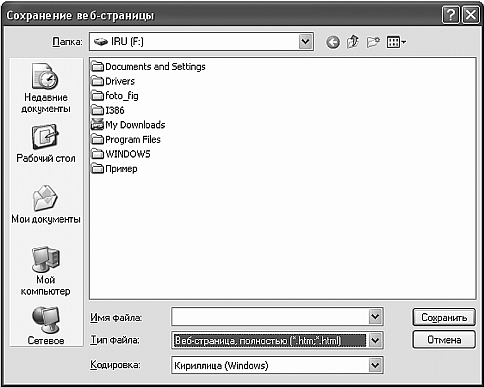
Task: Click the Отмена button
Action: [444, 340]
